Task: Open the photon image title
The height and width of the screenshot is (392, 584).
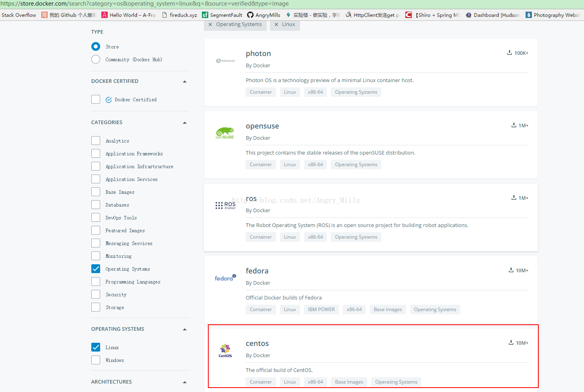Action: point(258,54)
